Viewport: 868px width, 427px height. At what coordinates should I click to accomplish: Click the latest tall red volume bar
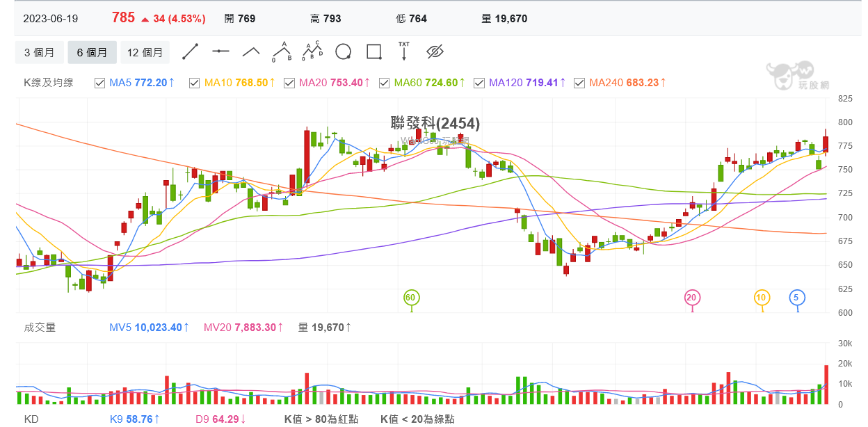click(x=826, y=385)
